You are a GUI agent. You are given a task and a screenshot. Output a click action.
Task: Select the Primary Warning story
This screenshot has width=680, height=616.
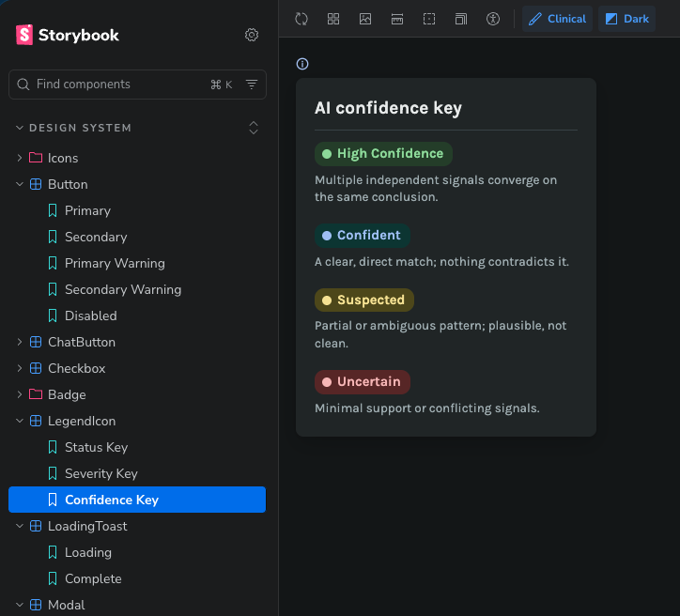(x=137, y=264)
